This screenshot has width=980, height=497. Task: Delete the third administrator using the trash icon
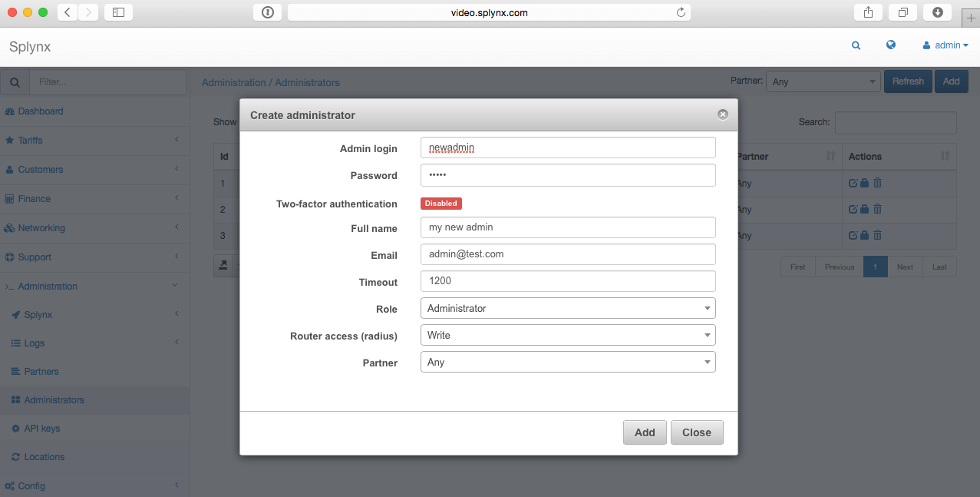pyautogui.click(x=877, y=235)
